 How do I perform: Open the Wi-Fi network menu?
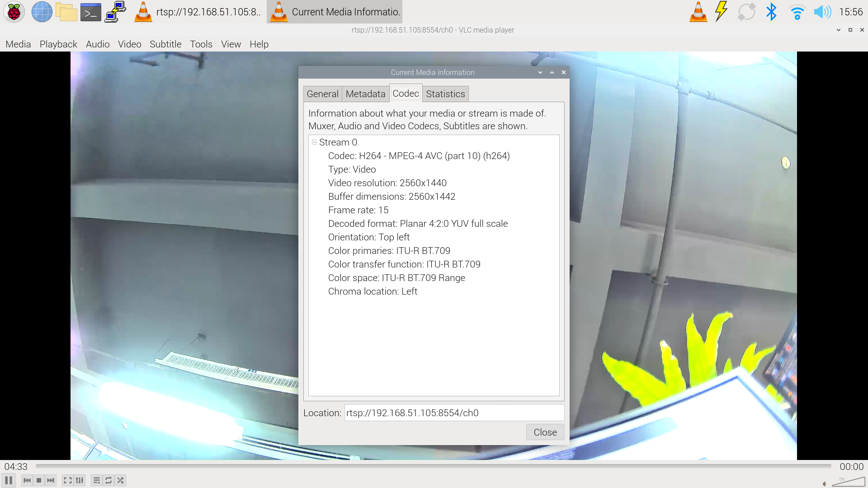pyautogui.click(x=797, y=12)
